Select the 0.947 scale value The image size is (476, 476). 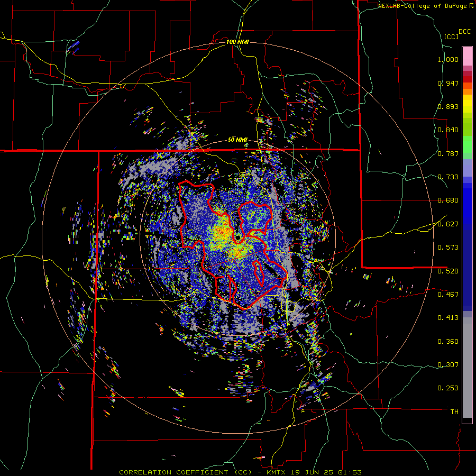point(448,83)
